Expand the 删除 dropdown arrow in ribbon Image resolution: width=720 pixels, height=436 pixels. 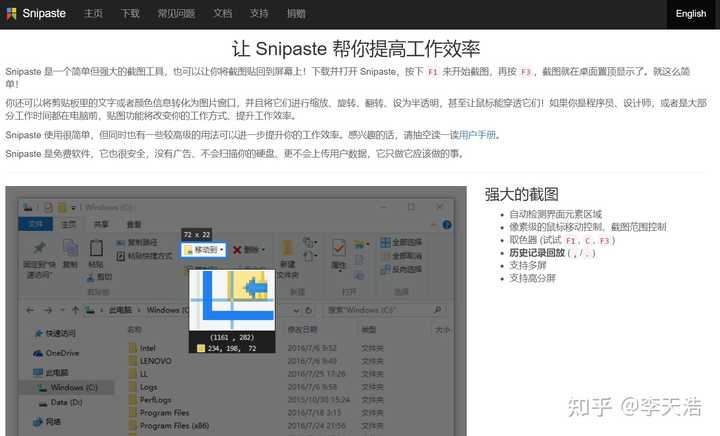263,250
